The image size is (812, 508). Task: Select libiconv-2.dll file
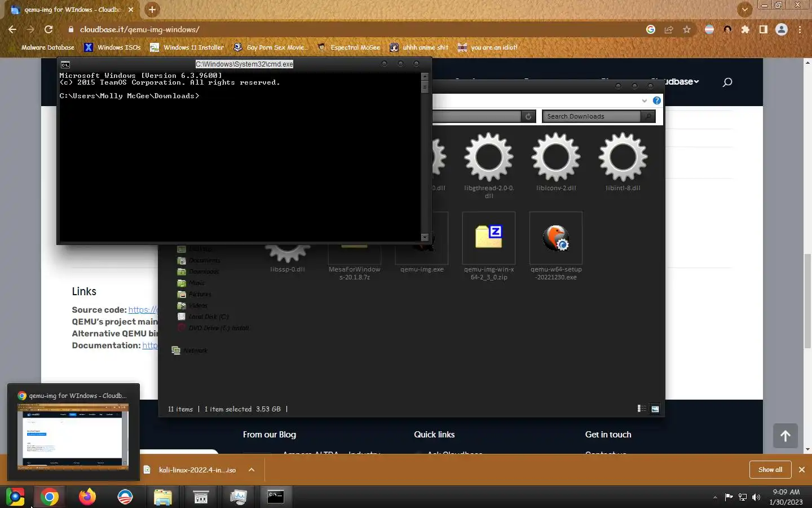[556, 162]
